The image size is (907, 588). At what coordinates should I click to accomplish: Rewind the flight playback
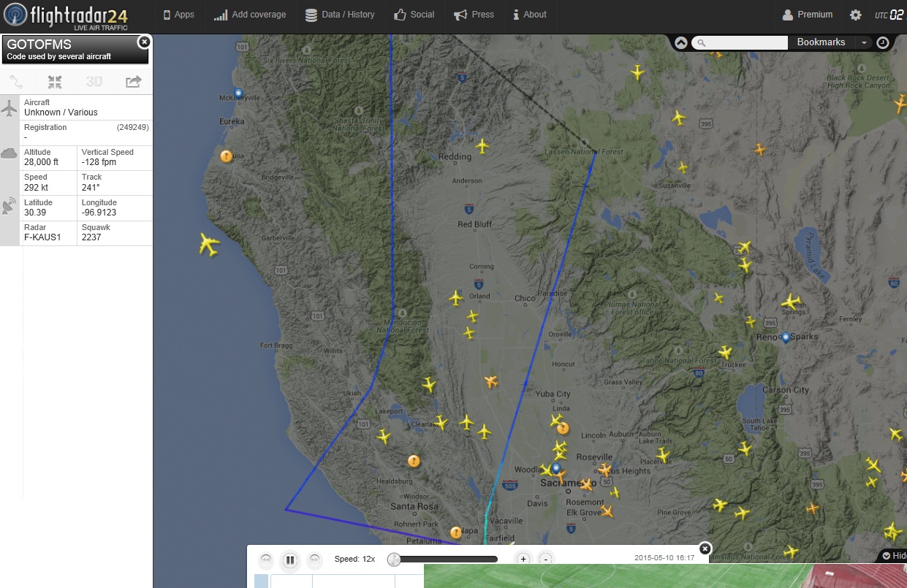coord(266,560)
